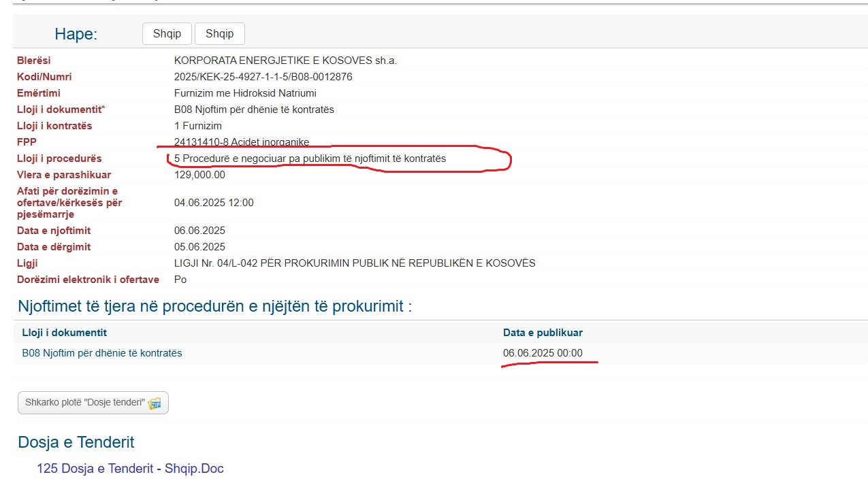Click the Data e publikuar column header
The height and width of the screenshot is (481, 868).
[543, 333]
